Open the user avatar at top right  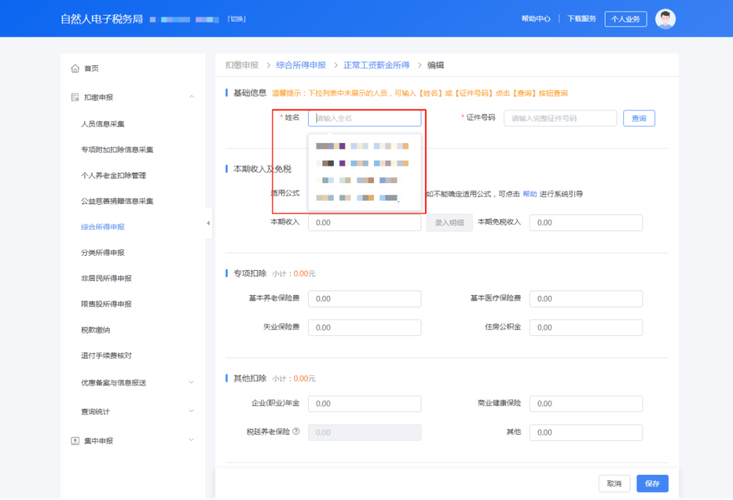(665, 19)
